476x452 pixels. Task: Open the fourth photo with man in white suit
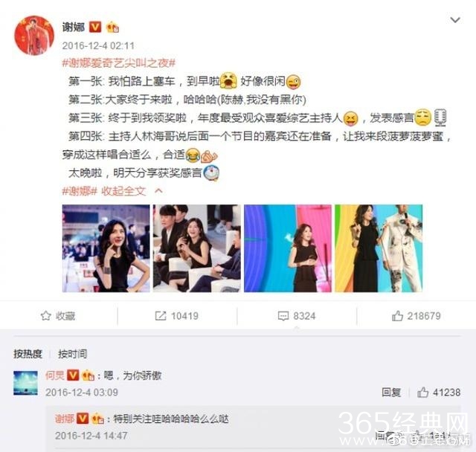coord(379,248)
